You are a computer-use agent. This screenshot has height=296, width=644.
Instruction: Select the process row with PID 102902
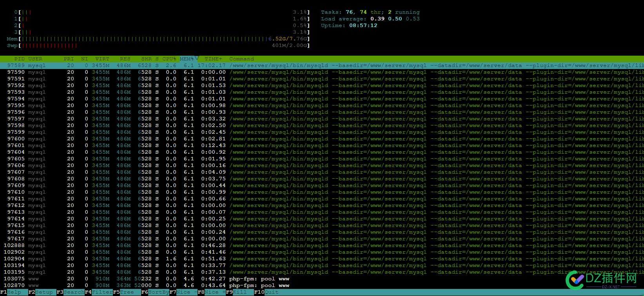click(322, 252)
